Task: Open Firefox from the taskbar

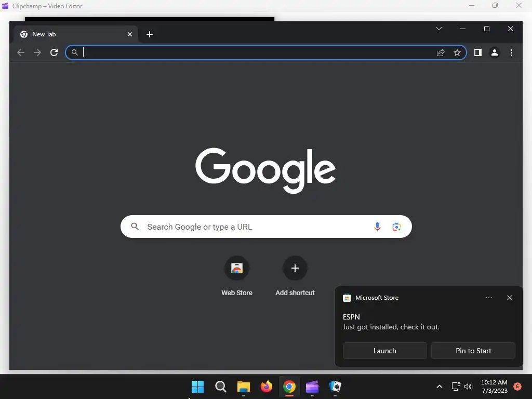Action: [267, 387]
